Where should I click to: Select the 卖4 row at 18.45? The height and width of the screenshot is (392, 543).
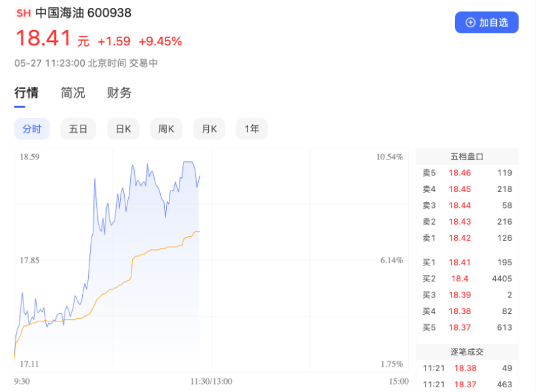coord(467,189)
